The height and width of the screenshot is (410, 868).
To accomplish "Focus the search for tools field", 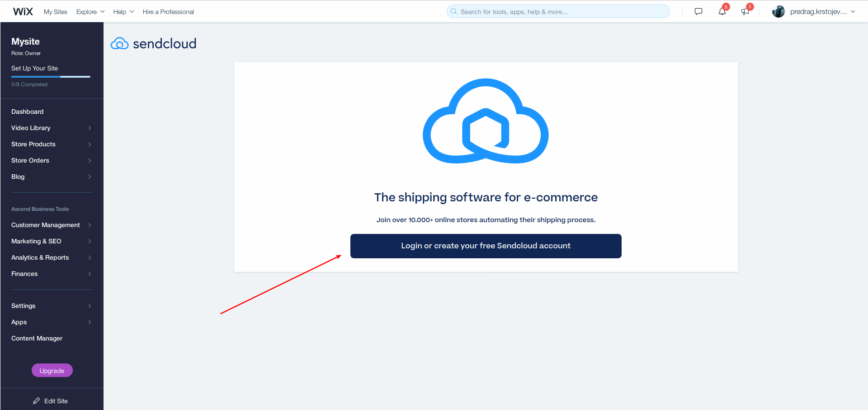I will pyautogui.click(x=558, y=11).
